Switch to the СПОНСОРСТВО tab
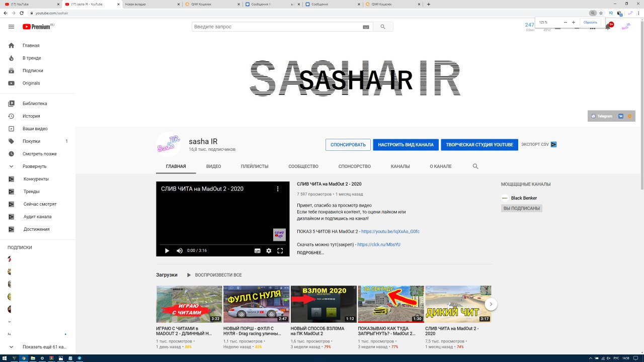Image resolution: width=644 pixels, height=362 pixels. coord(355,166)
